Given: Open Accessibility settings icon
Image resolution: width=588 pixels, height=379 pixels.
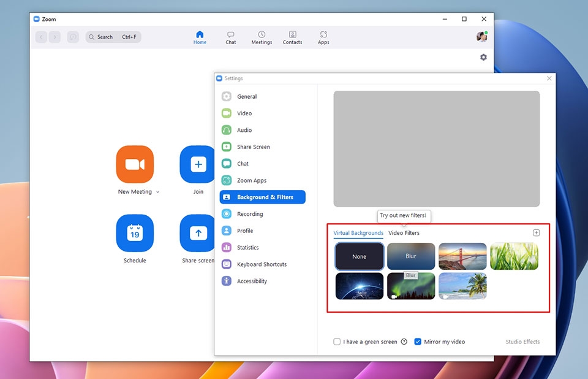Looking at the screenshot, I should pos(227,281).
